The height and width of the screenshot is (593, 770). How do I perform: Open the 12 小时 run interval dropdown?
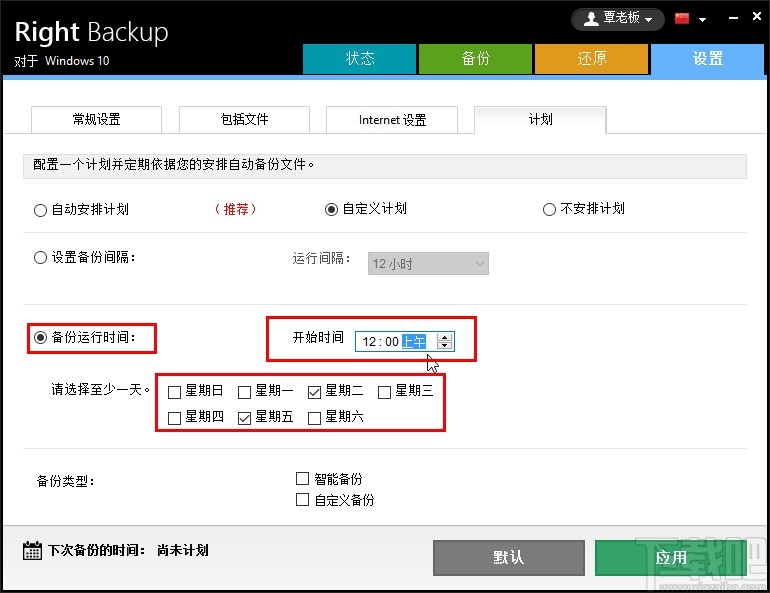tap(428, 264)
